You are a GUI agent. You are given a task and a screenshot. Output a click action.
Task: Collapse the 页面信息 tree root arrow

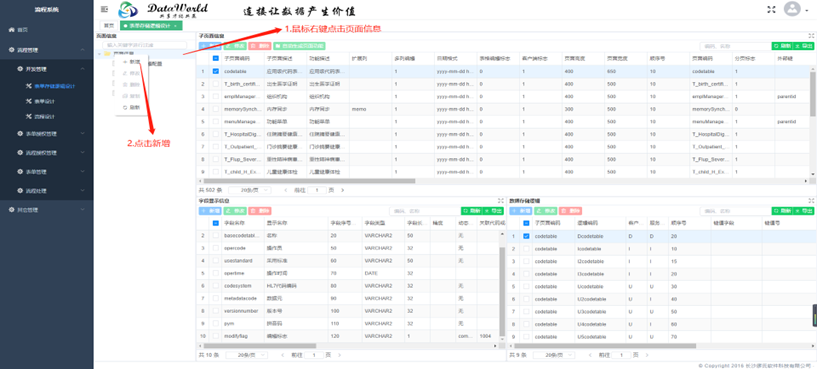(x=99, y=53)
